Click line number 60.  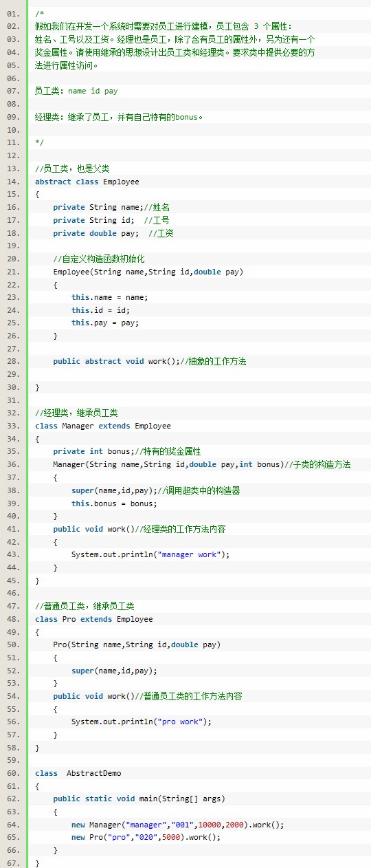pos(13,773)
